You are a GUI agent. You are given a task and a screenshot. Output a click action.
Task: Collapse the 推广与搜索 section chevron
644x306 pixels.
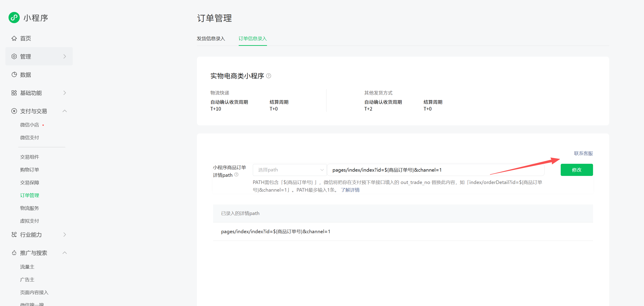(x=65, y=253)
